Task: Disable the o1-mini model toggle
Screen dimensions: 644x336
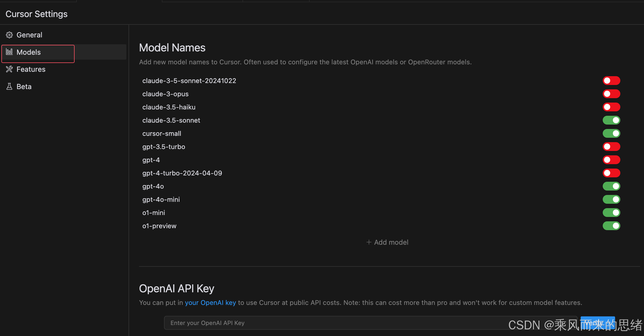Action: (x=611, y=213)
